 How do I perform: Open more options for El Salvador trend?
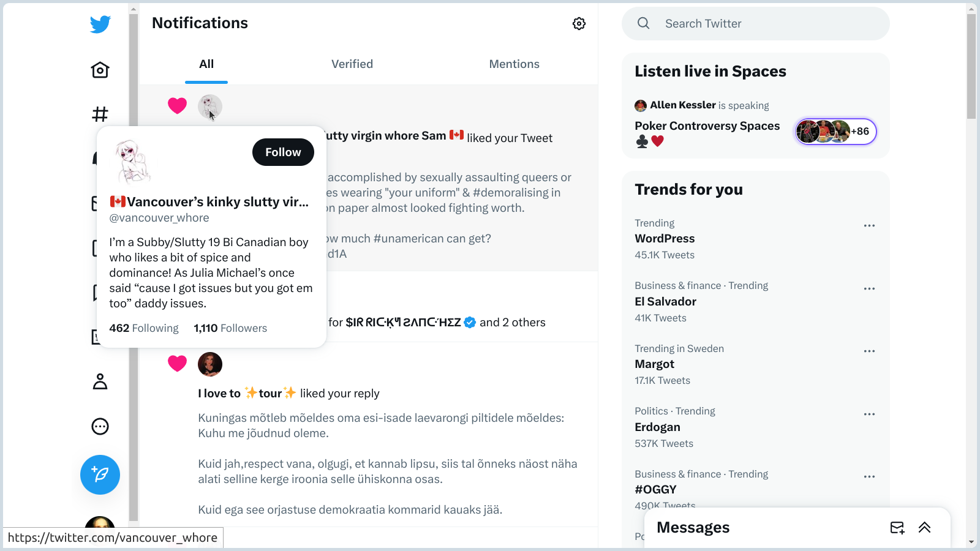pos(869,289)
